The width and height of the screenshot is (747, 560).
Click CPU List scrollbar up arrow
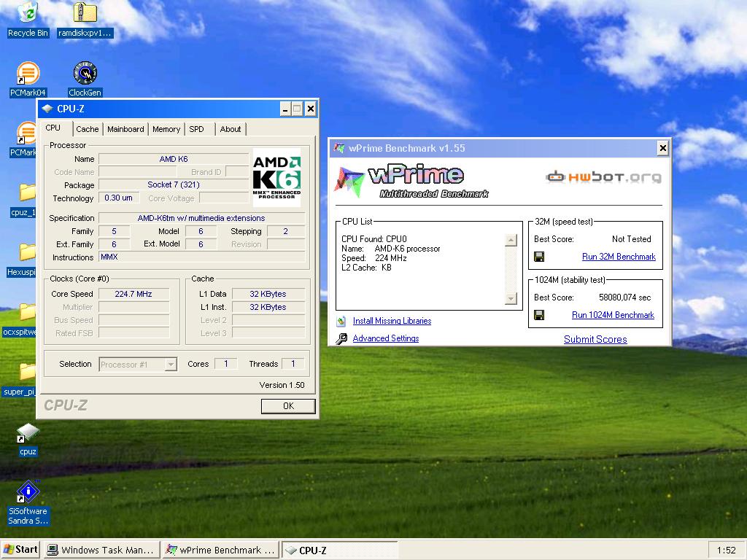[511, 240]
